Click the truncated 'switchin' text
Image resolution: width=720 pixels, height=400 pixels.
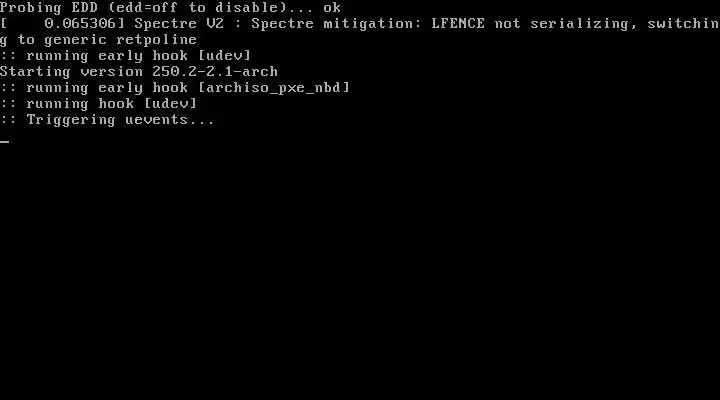tap(683, 23)
